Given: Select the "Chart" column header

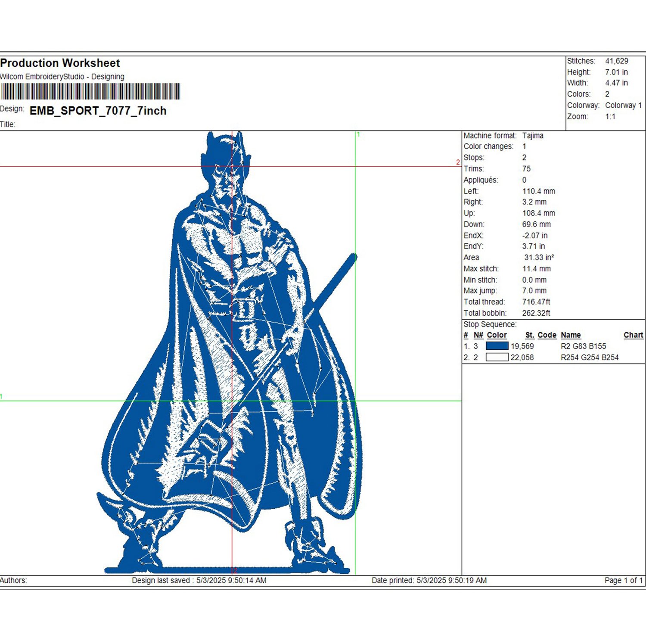Looking at the screenshot, I should click(634, 335).
